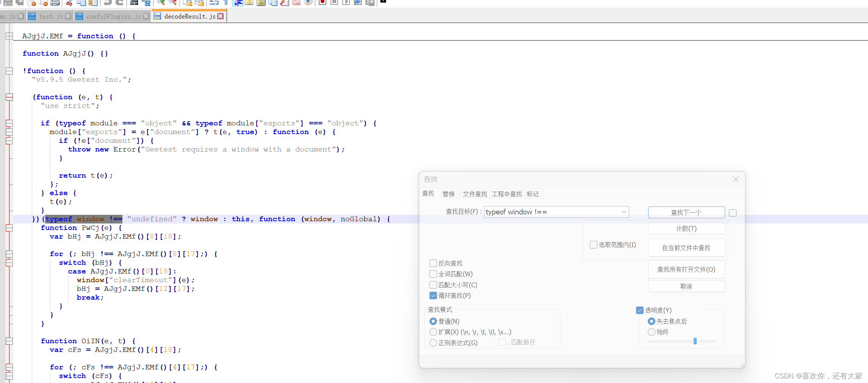Collapse the first code fold marker in margin
The width and height of the screenshot is (868, 383).
[9, 36]
